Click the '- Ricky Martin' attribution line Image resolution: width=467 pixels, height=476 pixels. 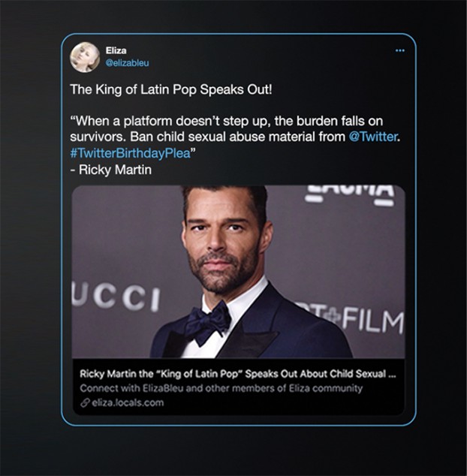(x=111, y=170)
